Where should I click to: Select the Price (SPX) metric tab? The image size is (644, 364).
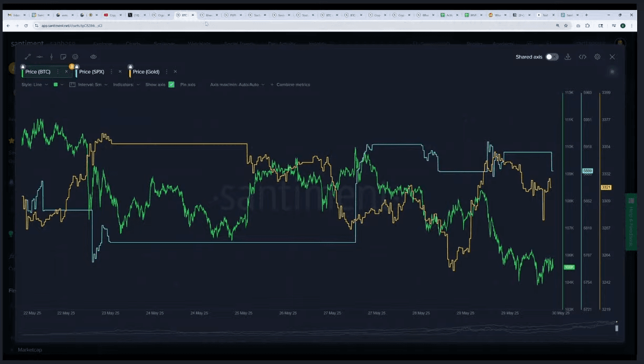[91, 72]
